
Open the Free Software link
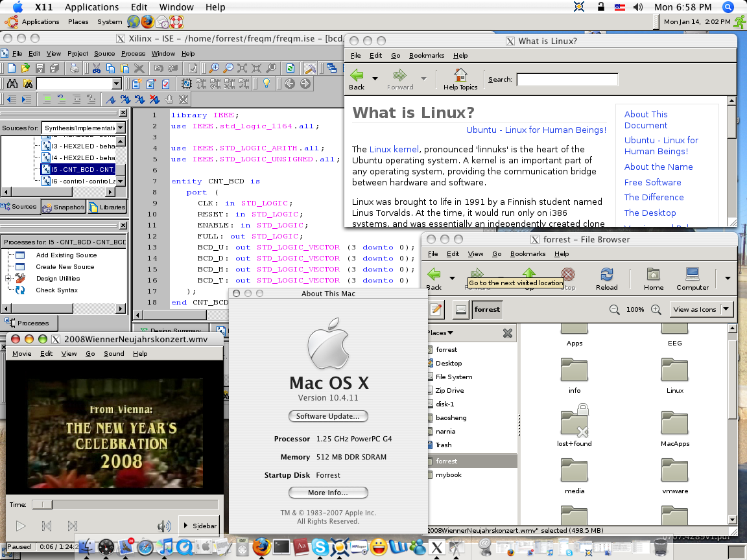[653, 182]
